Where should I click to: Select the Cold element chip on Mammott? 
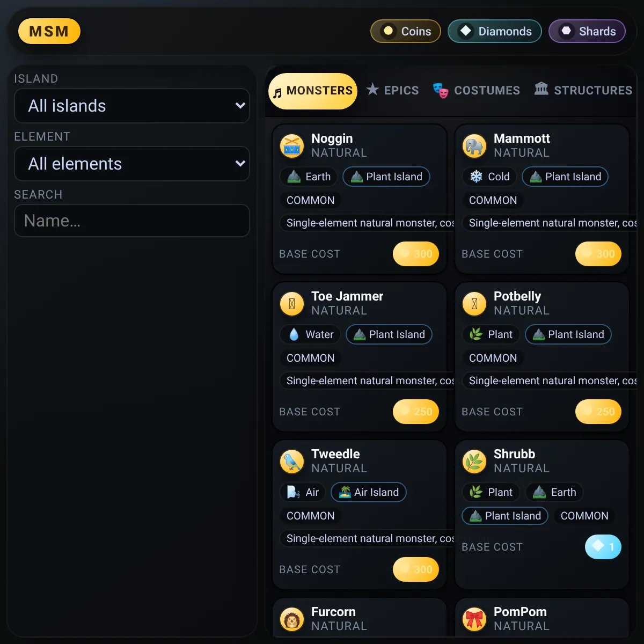489,177
